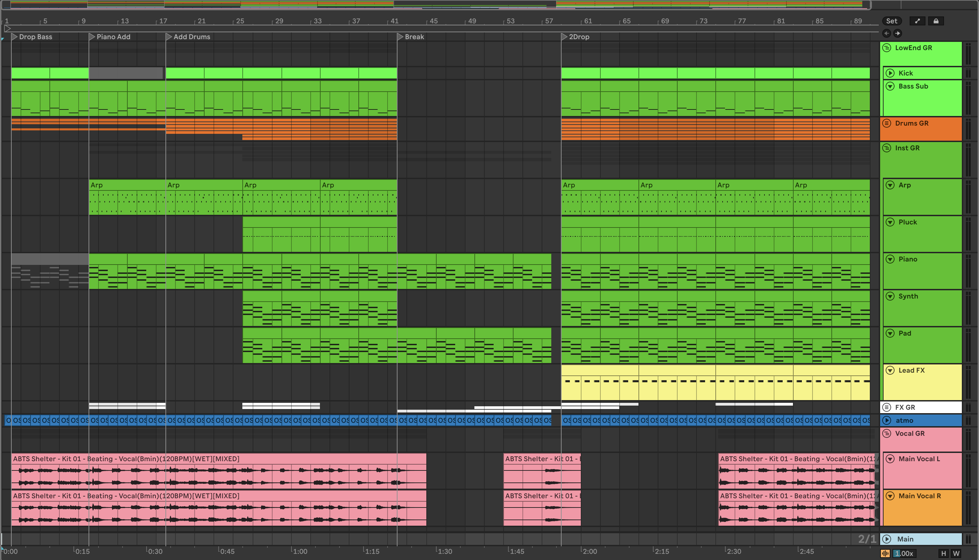The width and height of the screenshot is (979, 560).
Task: Click the waveform icon beside 1.00x
Action: [x=885, y=553]
